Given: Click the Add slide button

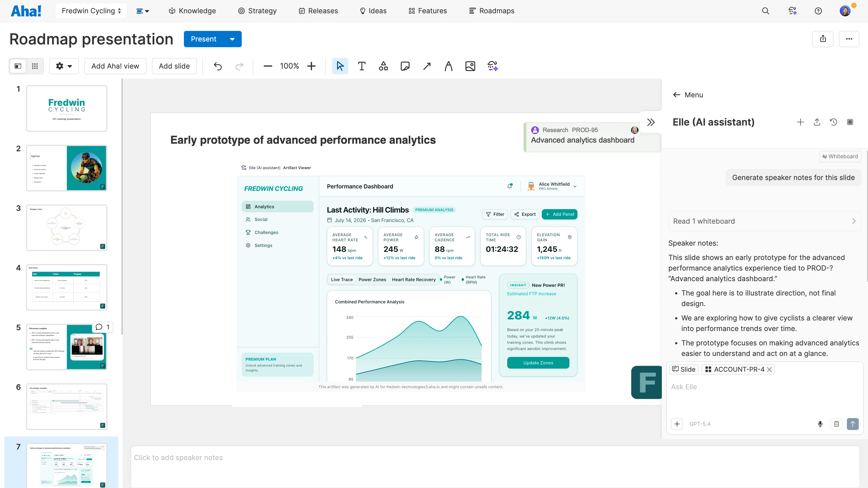Looking at the screenshot, I should point(174,66).
